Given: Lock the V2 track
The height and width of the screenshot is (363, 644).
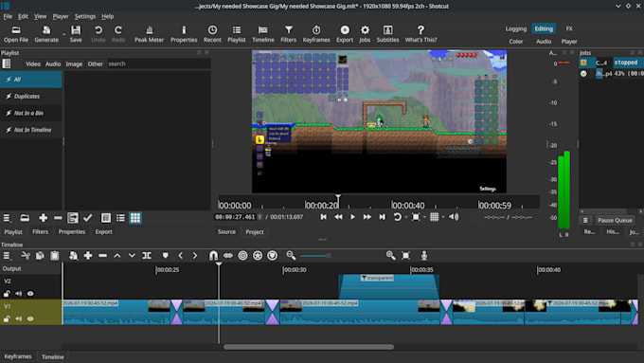Looking at the screenshot, I should click(x=7, y=294).
